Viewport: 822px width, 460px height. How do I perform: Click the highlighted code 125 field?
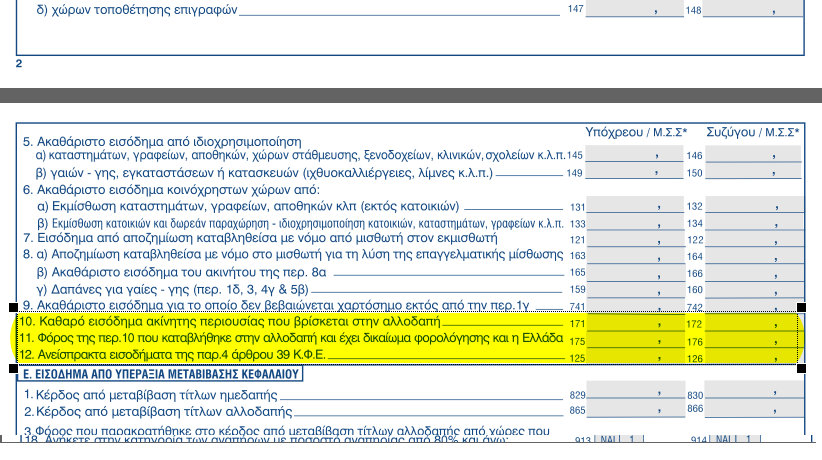tap(635, 356)
